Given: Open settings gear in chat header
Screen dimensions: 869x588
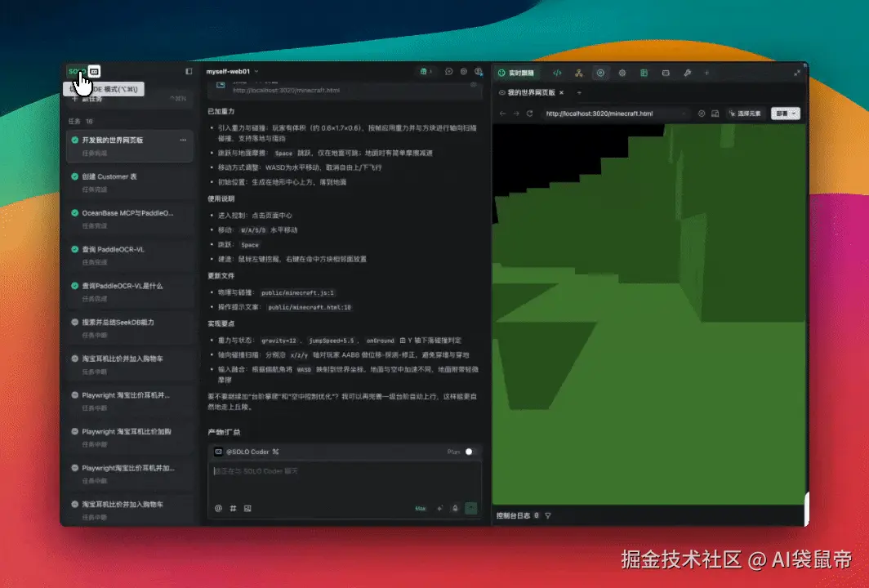Looking at the screenshot, I should [x=464, y=72].
